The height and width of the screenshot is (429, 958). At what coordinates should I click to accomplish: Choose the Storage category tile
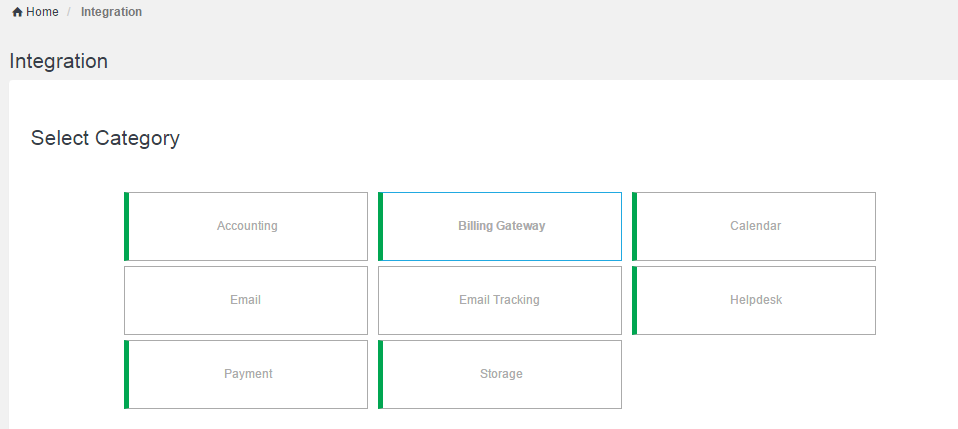(x=501, y=374)
